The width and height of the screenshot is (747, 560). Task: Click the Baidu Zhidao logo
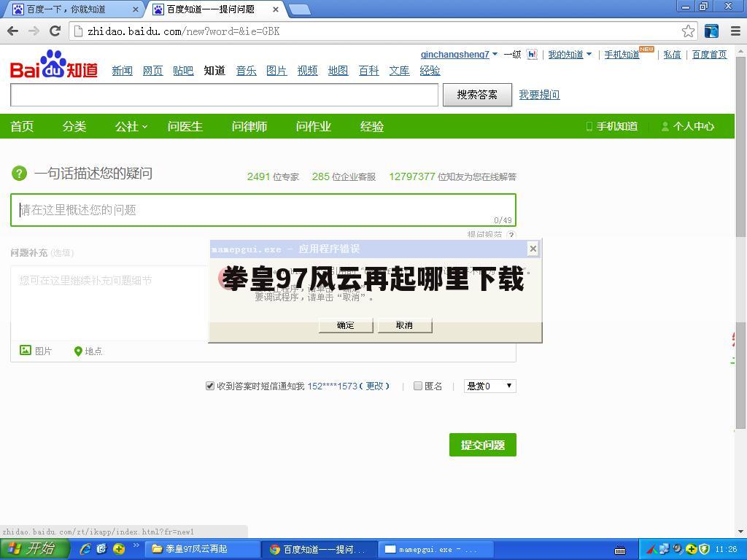pyautogui.click(x=54, y=65)
